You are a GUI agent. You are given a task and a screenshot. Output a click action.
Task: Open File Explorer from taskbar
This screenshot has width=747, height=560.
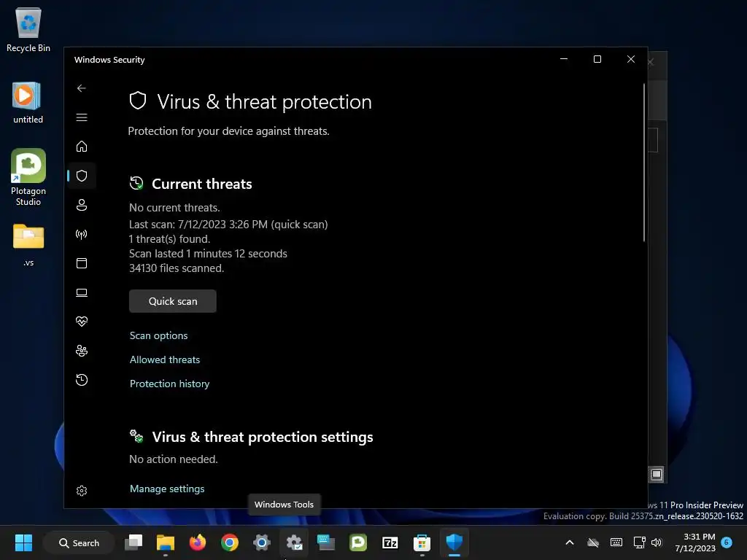166,542
